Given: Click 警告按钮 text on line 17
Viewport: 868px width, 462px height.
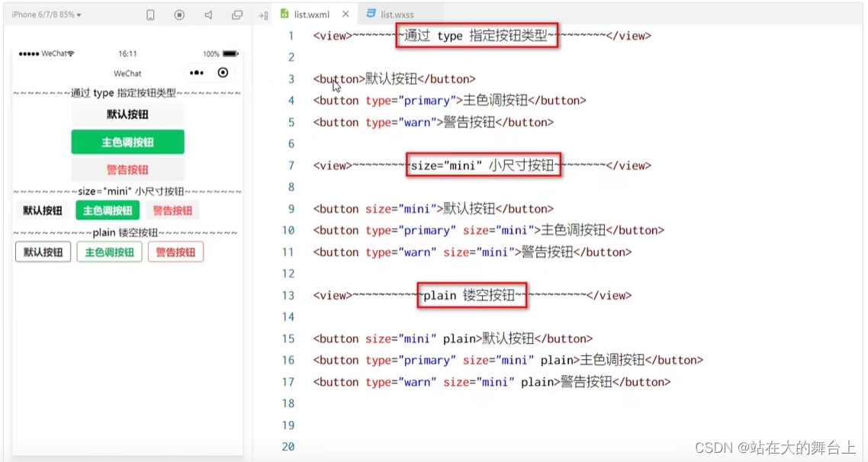Looking at the screenshot, I should click(x=587, y=382).
